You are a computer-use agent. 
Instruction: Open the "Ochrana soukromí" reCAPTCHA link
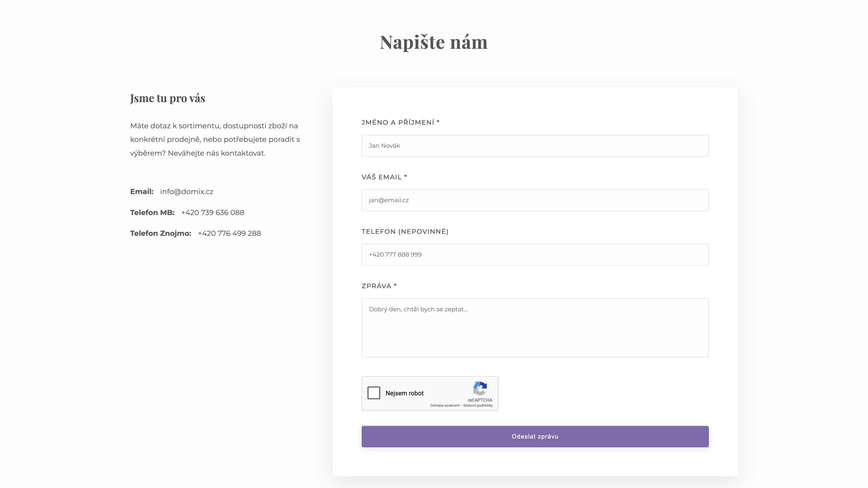(x=444, y=406)
